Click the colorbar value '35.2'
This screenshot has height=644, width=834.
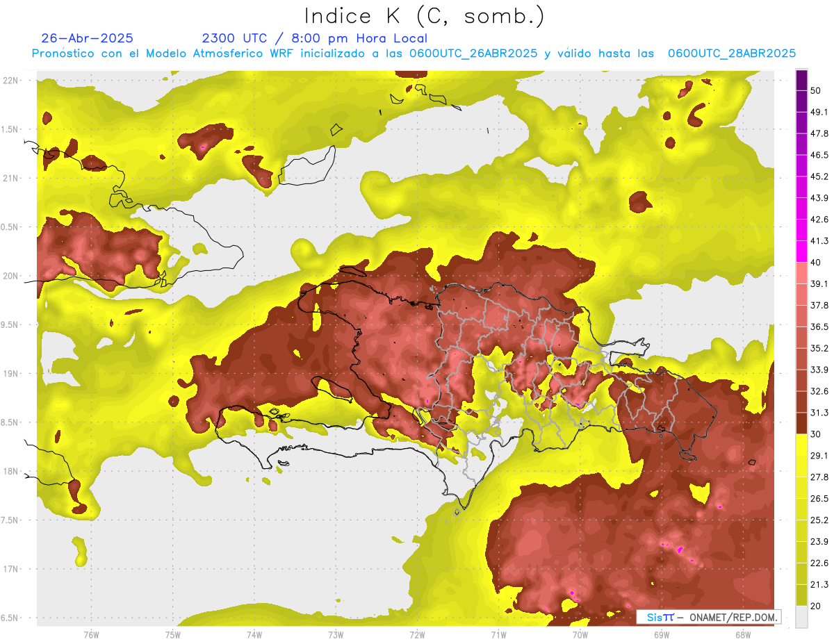(819, 348)
